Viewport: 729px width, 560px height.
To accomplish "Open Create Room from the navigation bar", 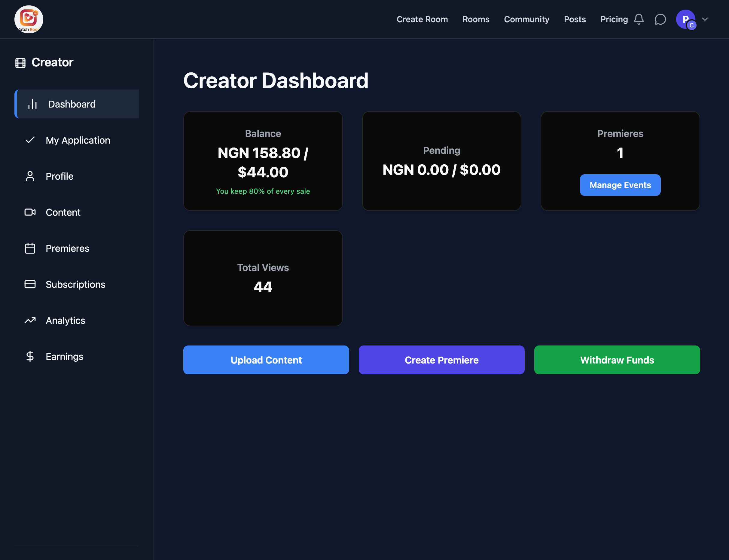I will coord(422,19).
